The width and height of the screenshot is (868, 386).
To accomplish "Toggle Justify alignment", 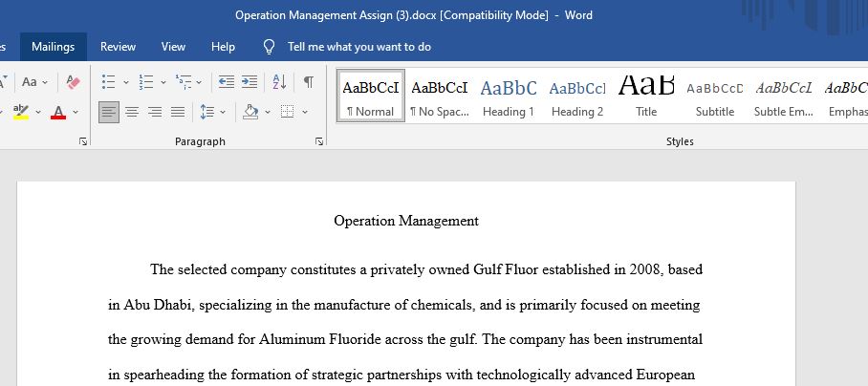I will pyautogui.click(x=178, y=112).
